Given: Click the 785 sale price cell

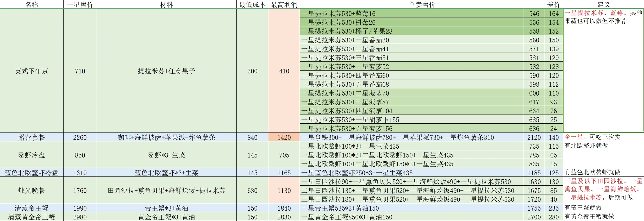Looking at the screenshot, I should [534, 155].
